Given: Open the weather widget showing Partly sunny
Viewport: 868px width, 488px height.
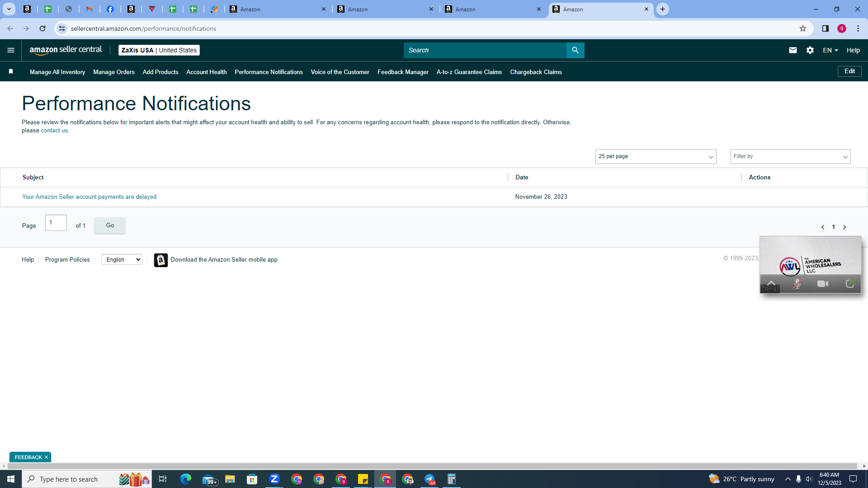Looking at the screenshot, I should 741,479.
